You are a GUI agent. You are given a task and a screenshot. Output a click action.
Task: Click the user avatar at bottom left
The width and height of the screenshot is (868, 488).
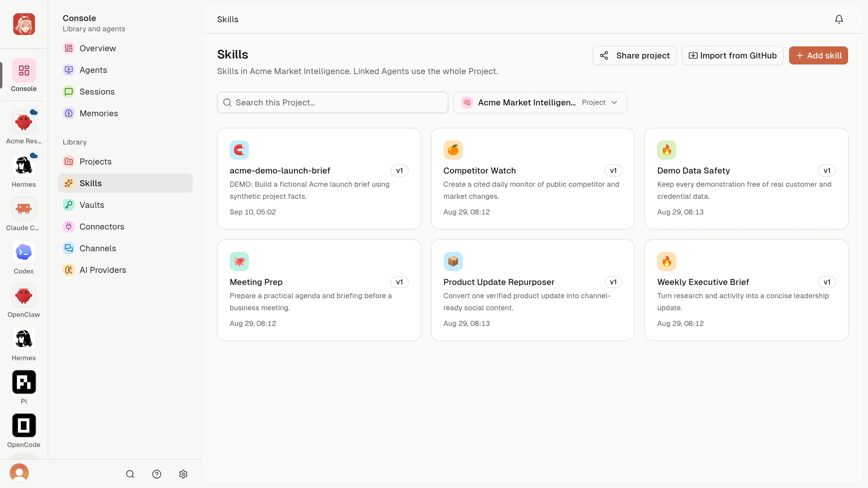pyautogui.click(x=19, y=473)
